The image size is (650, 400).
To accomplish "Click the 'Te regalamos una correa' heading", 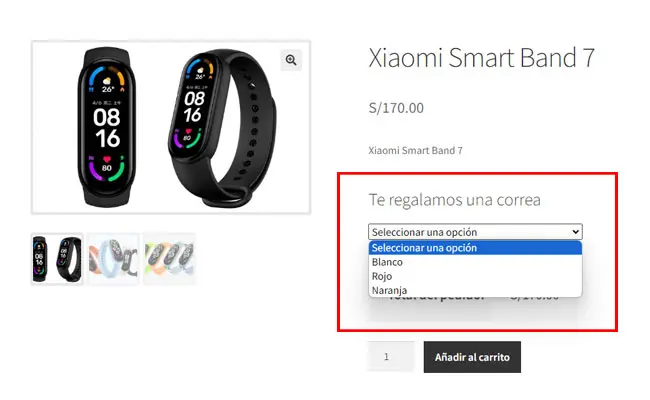I will tap(454, 200).
